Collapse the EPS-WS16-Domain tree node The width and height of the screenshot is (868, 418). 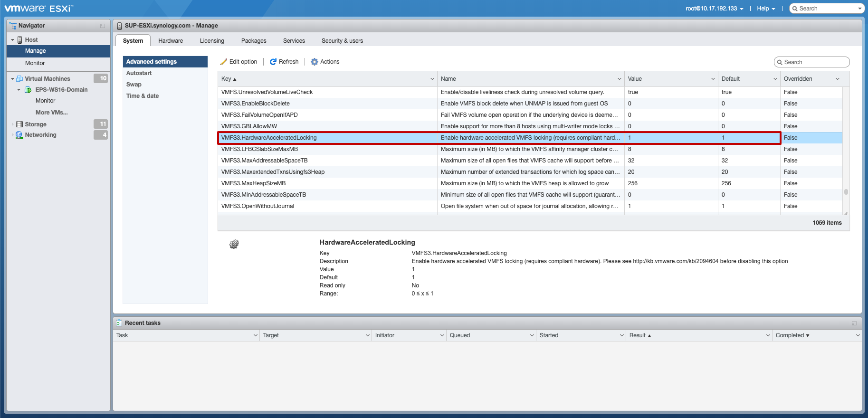pos(19,90)
